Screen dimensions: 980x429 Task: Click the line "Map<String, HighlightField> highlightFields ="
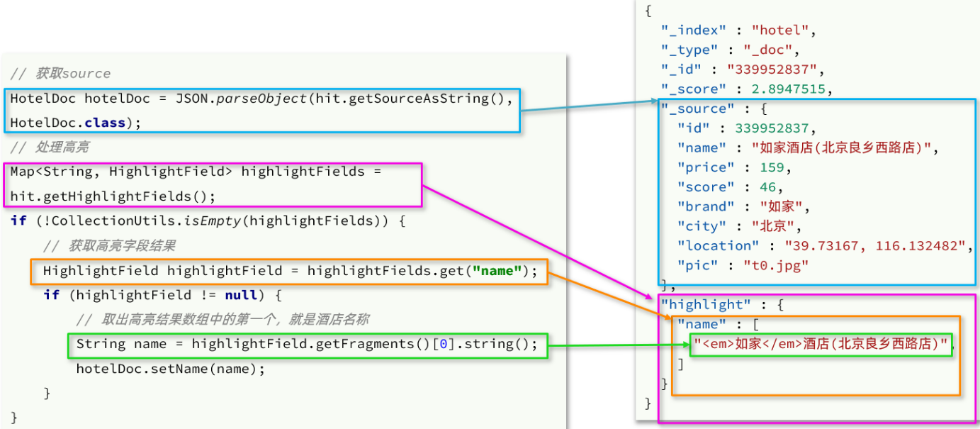click(196, 172)
